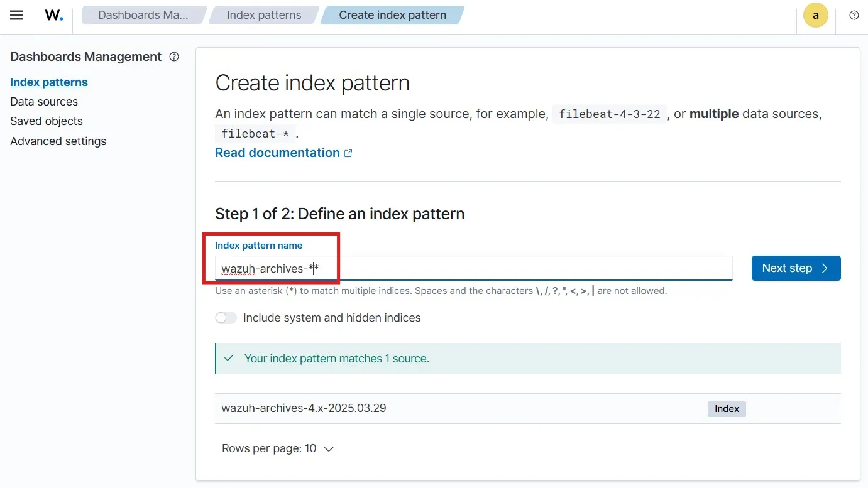Go to Dashboards Management breadcrumb
Screen dimensions: 868x488
coord(143,15)
